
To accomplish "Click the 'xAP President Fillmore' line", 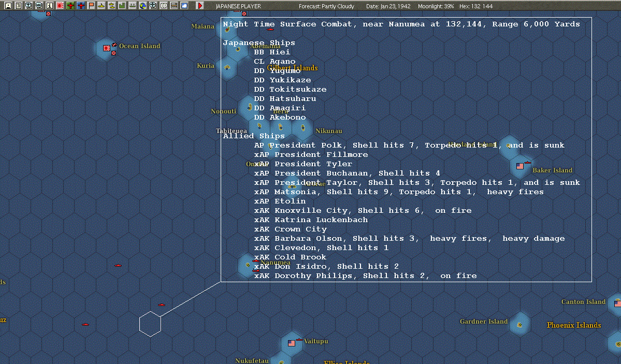I will click(x=311, y=154).
